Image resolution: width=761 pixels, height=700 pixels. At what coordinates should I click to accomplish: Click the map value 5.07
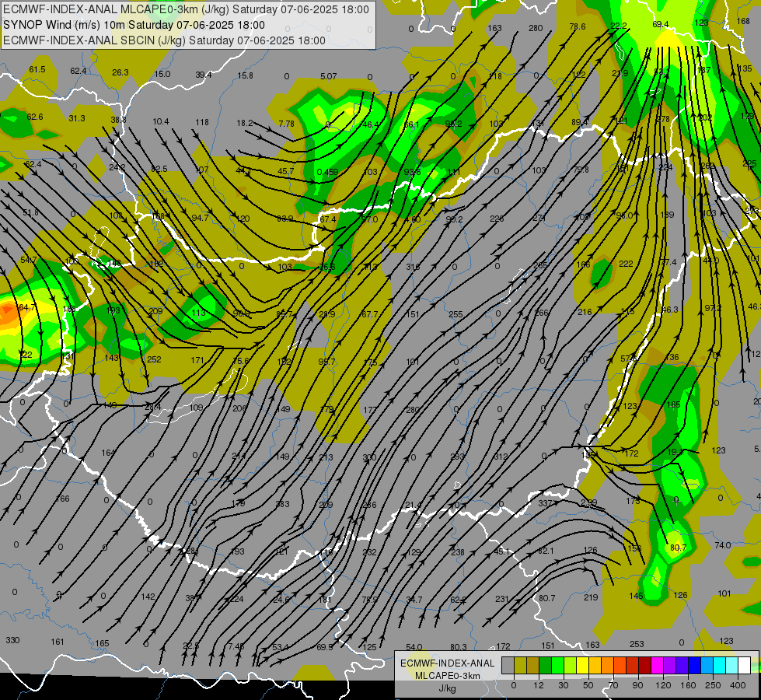[x=329, y=76]
